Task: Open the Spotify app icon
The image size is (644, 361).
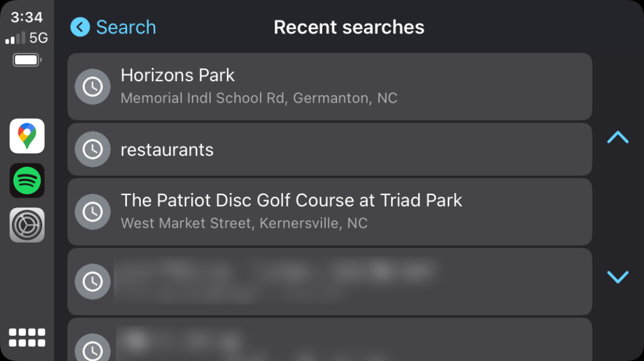Action: click(27, 181)
